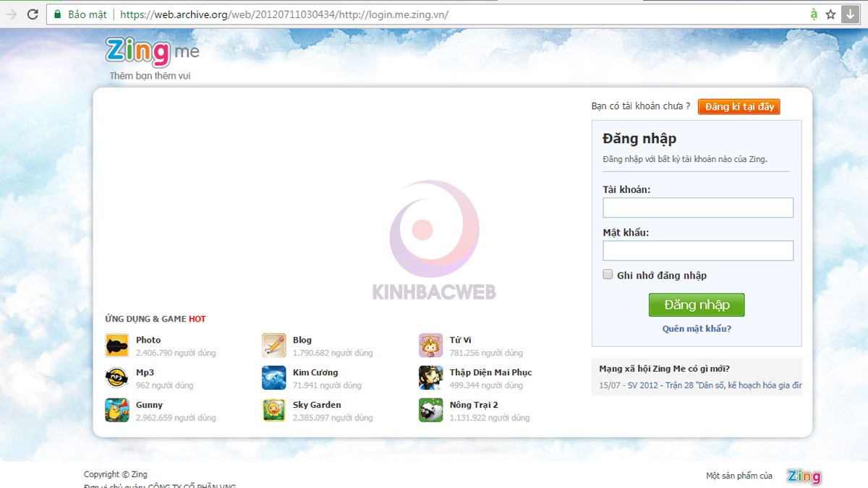Viewport: 868px width, 488px height.
Task: Open the 'Quên mật khẩu?' link
Action: (x=697, y=329)
